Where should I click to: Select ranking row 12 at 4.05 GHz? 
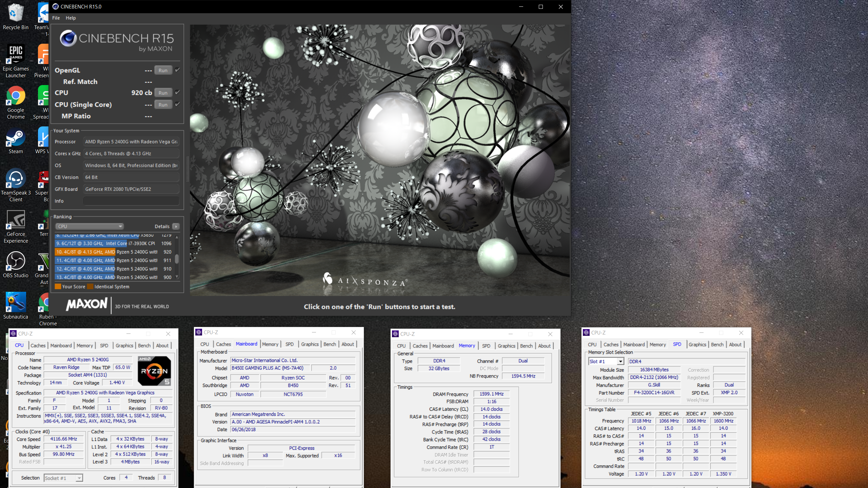point(114,269)
